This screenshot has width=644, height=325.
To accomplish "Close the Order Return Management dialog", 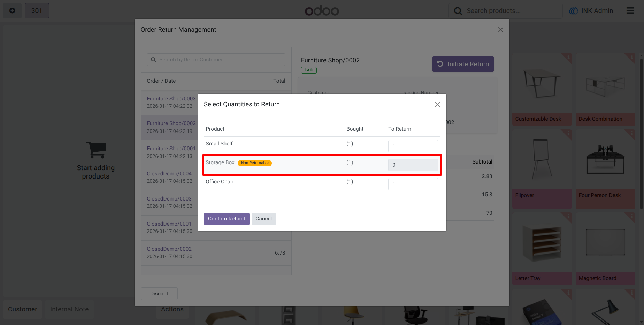I will 500,30.
